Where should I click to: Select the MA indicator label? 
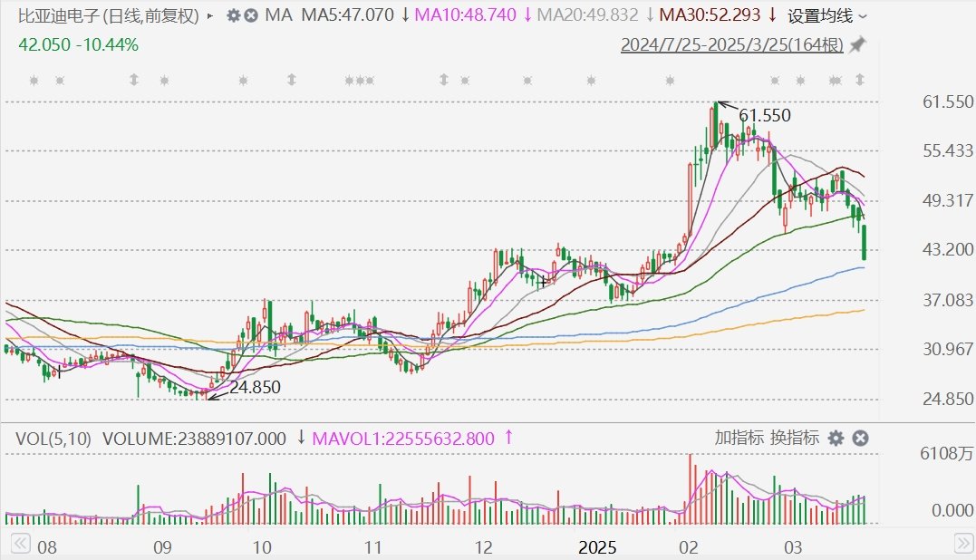(278, 14)
